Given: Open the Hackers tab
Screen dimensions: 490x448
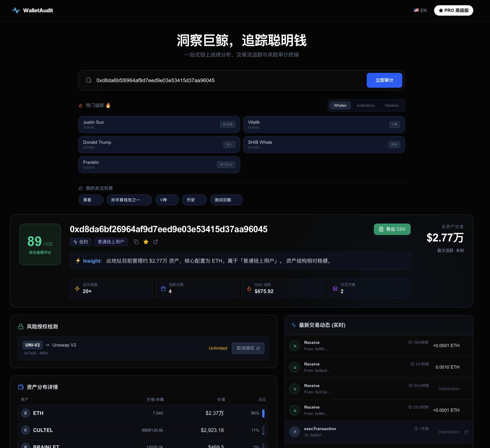Looking at the screenshot, I should pyautogui.click(x=391, y=105).
